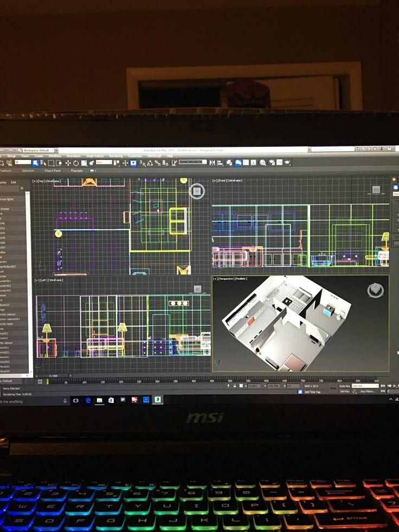
Task: Click the Set Keys key icon
Action: (x=333, y=388)
